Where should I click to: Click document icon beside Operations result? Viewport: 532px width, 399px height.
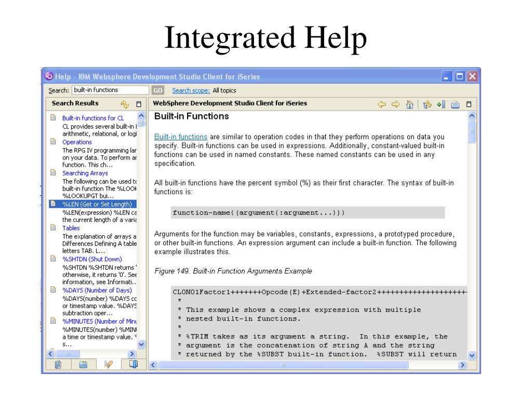pyautogui.click(x=54, y=141)
